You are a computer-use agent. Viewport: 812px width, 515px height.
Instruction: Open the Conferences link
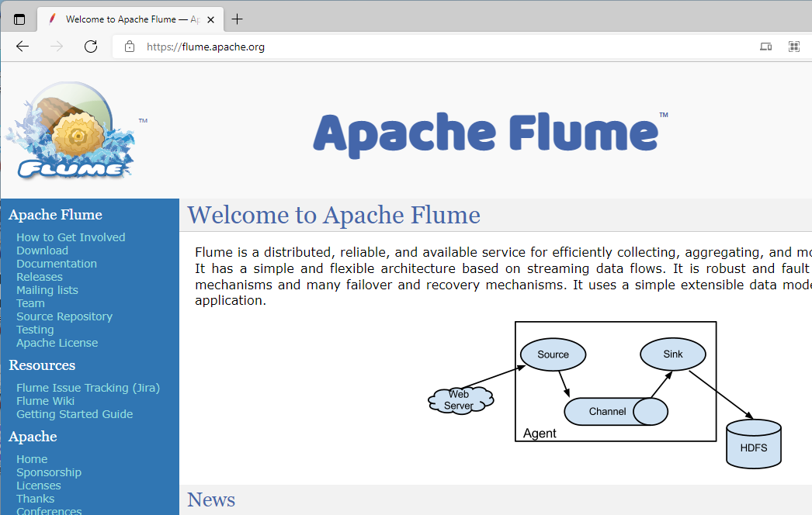point(49,511)
